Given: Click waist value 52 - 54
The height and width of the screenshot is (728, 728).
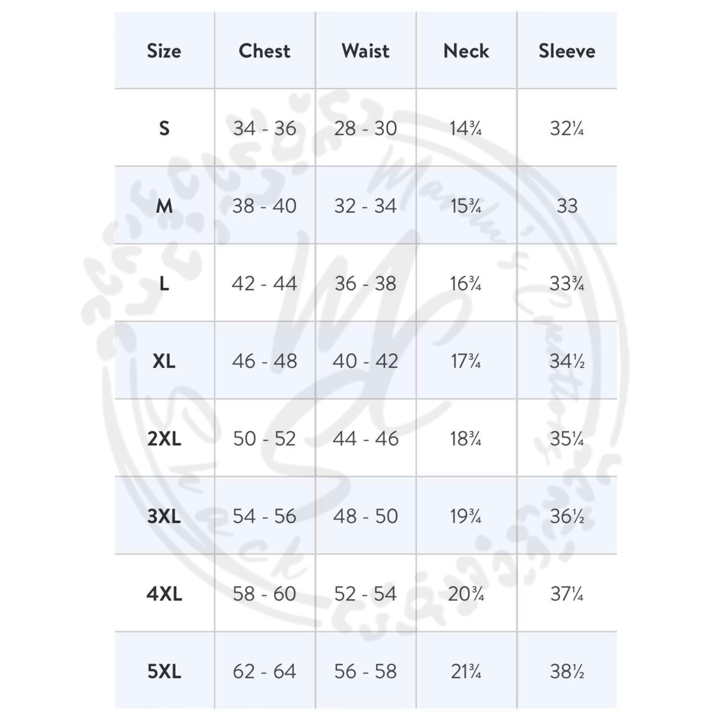Looking at the screenshot, I should tap(365, 594).
